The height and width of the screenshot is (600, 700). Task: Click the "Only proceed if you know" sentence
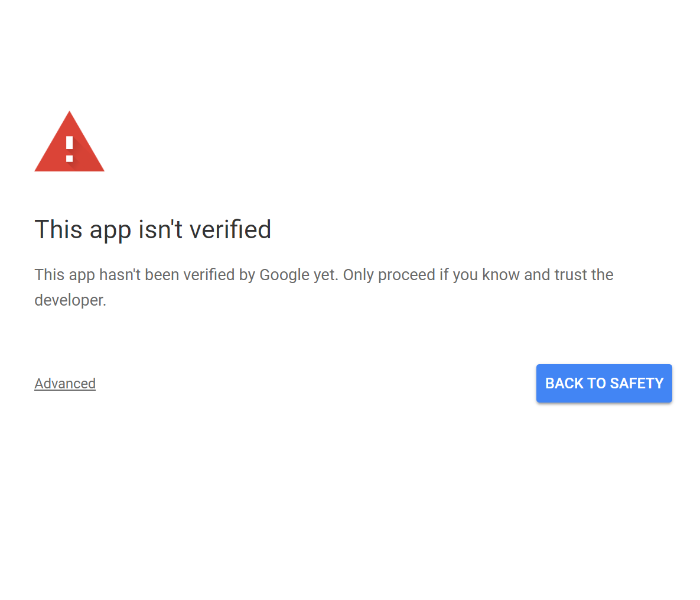[x=431, y=275]
